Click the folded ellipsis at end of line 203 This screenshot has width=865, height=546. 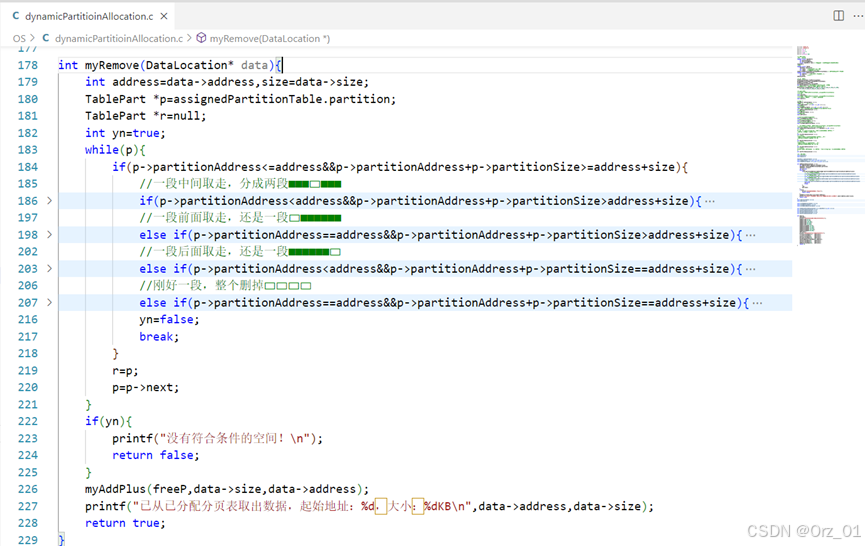pos(750,269)
